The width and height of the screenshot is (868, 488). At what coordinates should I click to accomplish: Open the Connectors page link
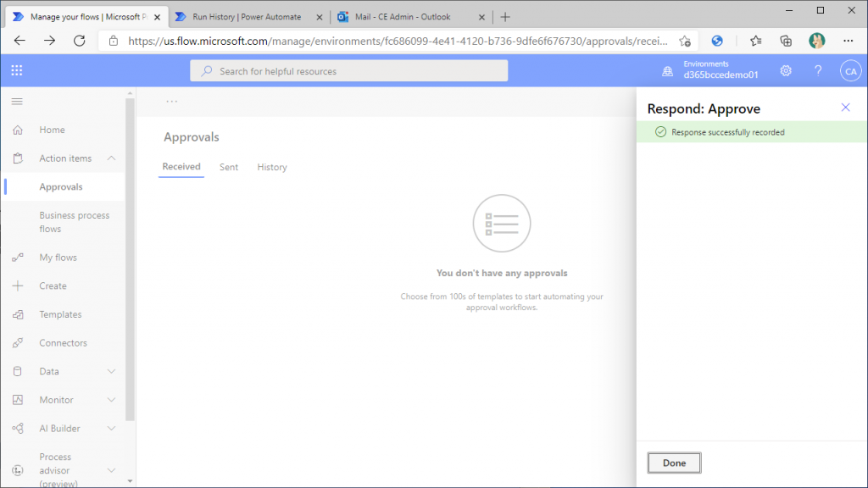63,342
